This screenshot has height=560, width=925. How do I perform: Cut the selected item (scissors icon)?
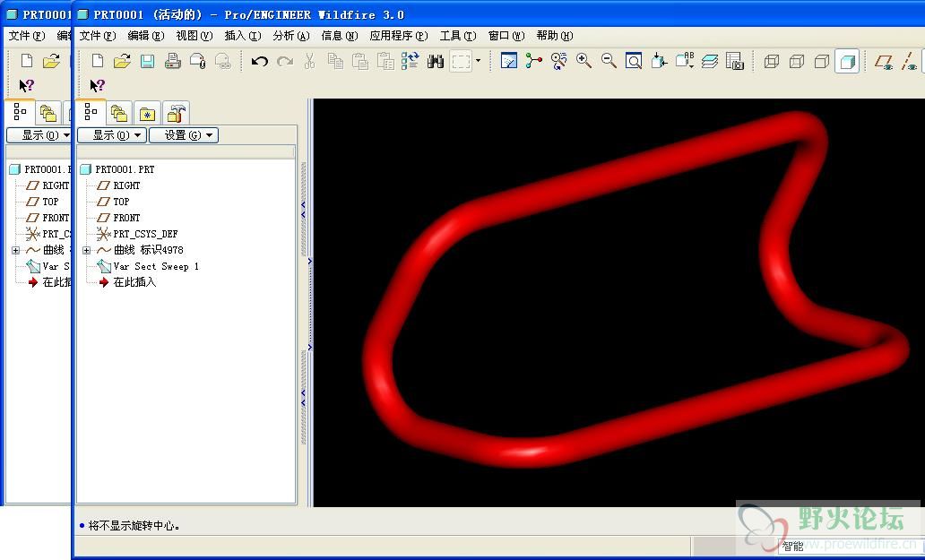pyautogui.click(x=310, y=61)
